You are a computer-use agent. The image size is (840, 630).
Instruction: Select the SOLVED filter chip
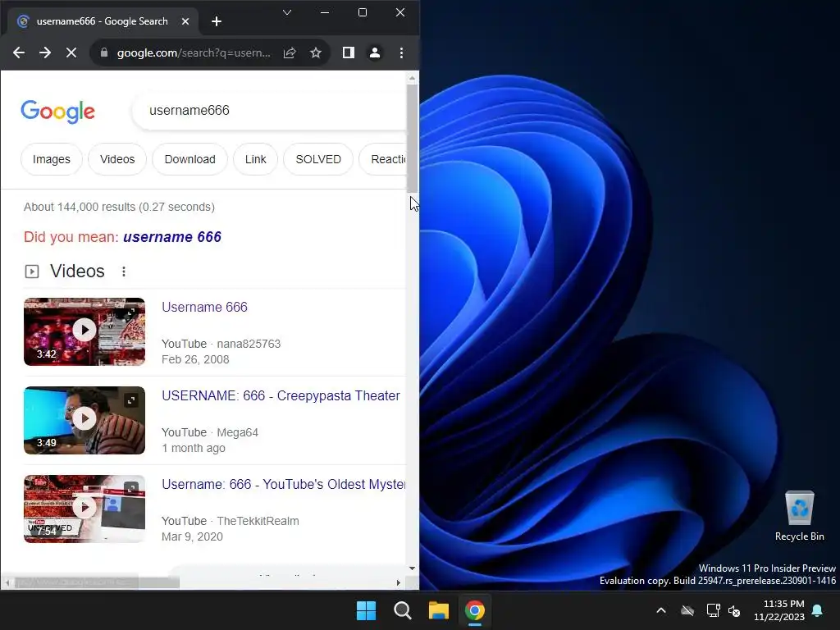click(x=318, y=159)
